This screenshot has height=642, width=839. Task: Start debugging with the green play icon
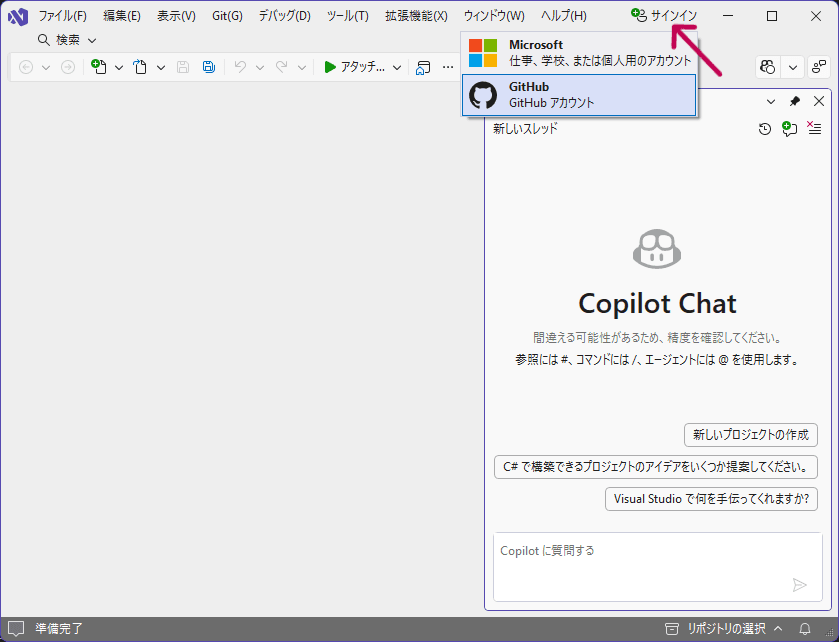tap(330, 67)
